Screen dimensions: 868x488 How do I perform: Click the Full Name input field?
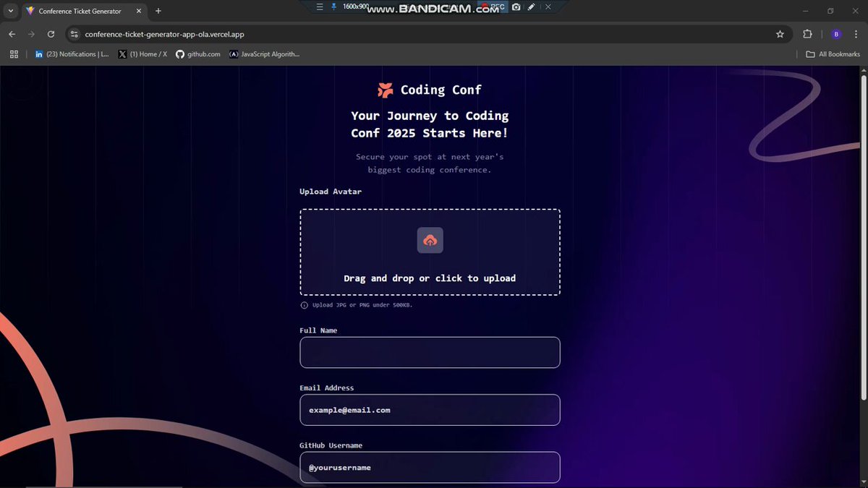click(x=430, y=353)
